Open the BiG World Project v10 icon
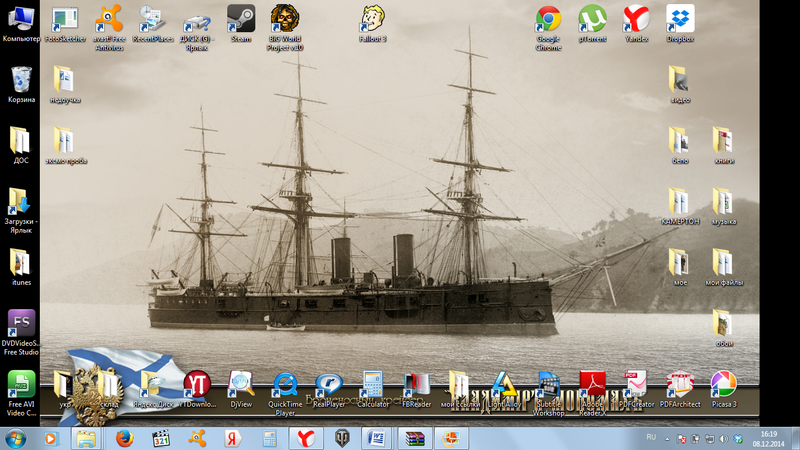The image size is (800, 450). coord(285,28)
